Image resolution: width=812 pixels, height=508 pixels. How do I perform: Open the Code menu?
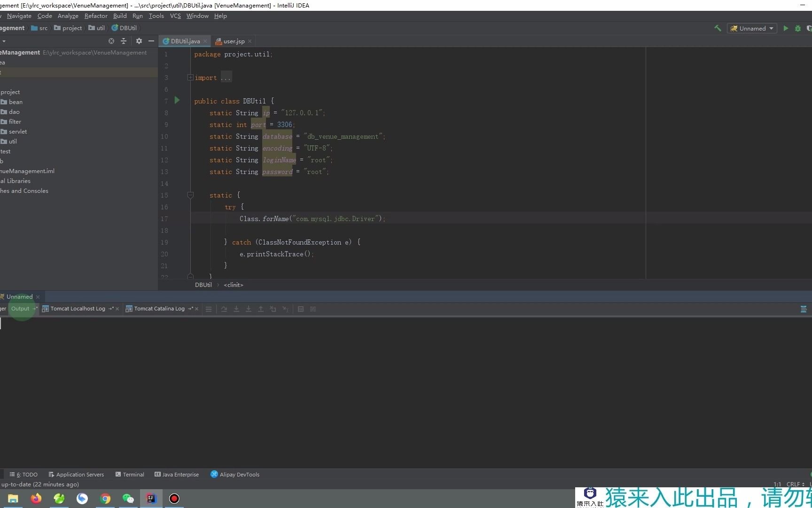[45, 16]
